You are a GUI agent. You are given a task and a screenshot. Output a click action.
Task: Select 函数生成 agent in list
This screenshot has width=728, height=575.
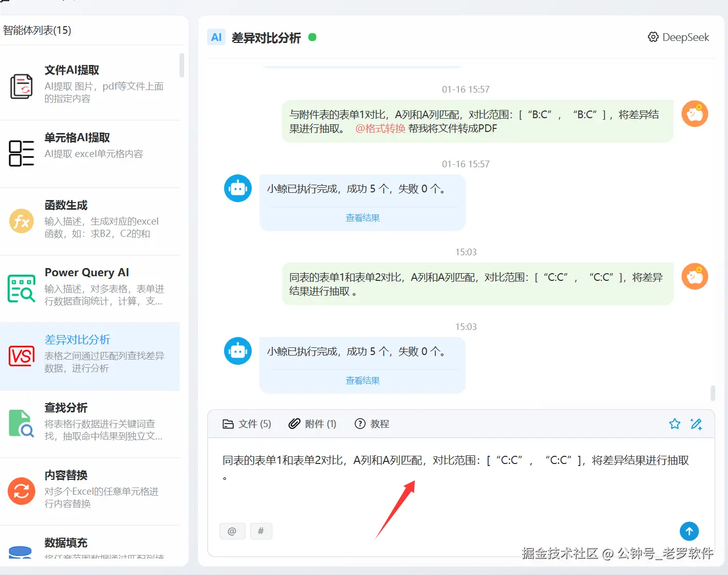(x=90, y=221)
